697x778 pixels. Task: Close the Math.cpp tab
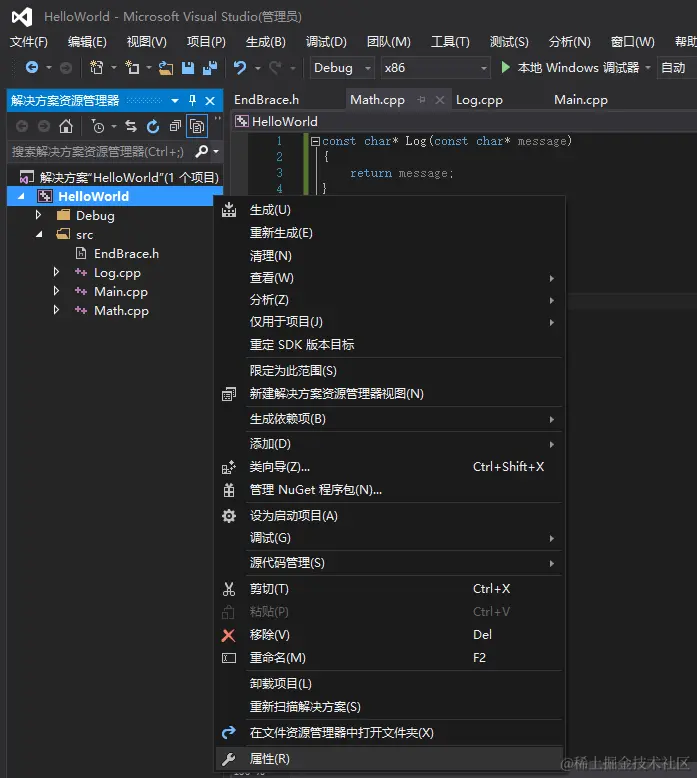(440, 100)
